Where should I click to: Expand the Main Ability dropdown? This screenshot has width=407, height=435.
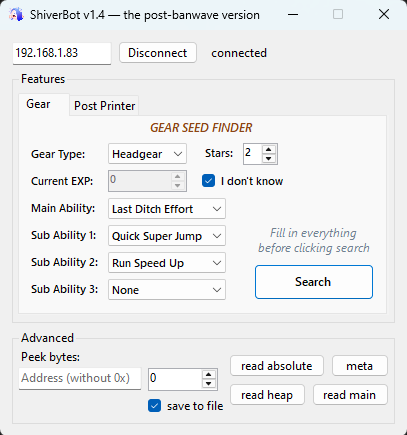point(167,209)
